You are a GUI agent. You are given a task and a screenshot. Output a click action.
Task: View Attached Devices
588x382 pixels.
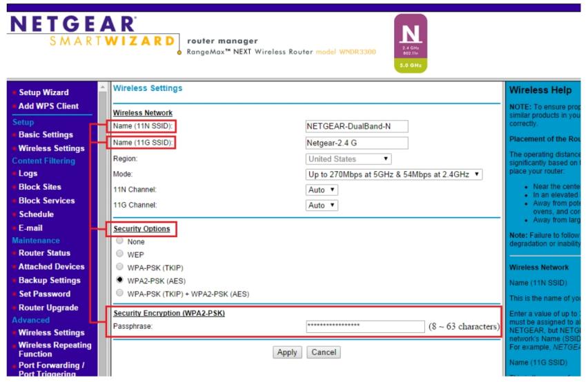point(51,267)
